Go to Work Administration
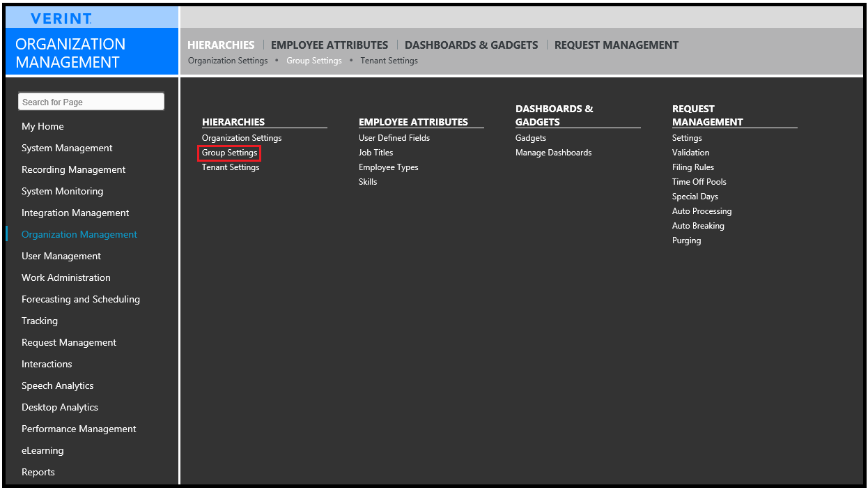The height and width of the screenshot is (490, 868). point(66,277)
